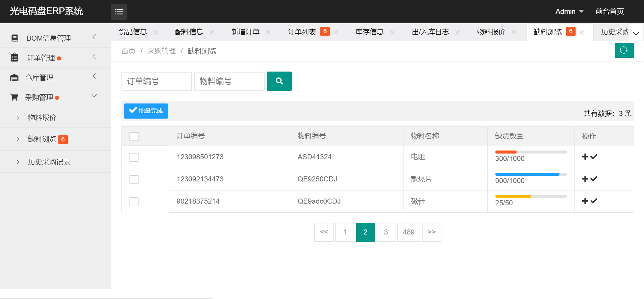Click the BOM信息管理 book icon

(14, 38)
